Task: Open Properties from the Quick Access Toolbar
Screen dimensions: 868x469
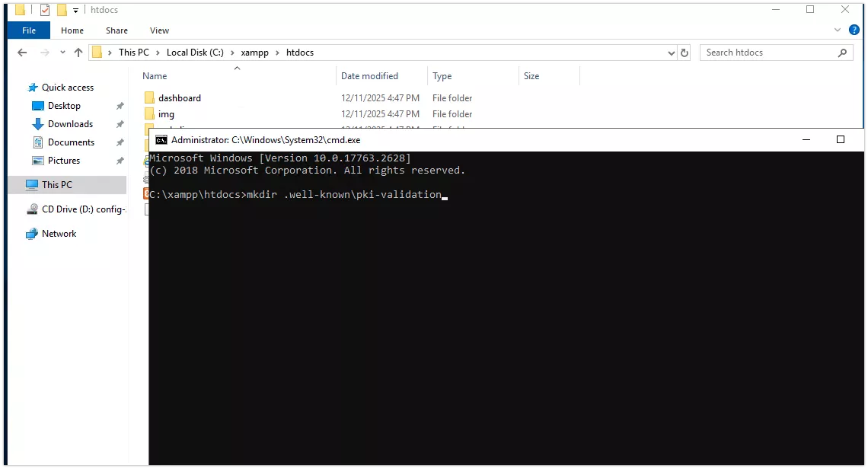Action: click(x=43, y=9)
